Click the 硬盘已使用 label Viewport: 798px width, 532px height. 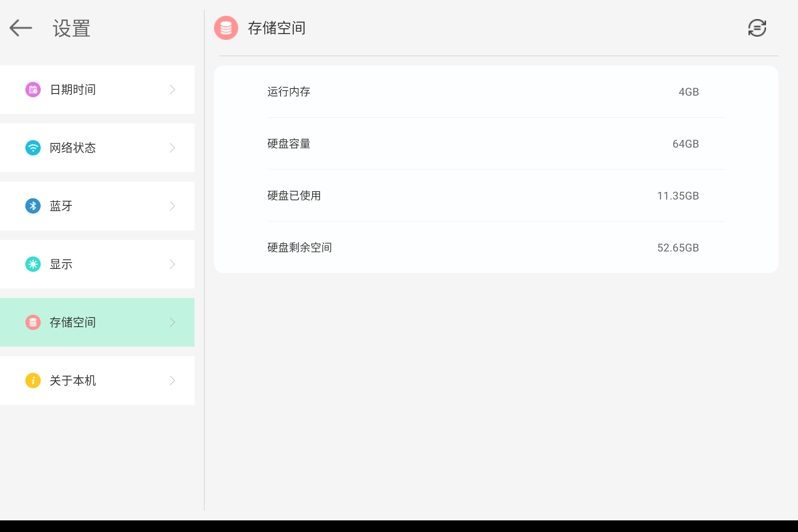coord(294,196)
